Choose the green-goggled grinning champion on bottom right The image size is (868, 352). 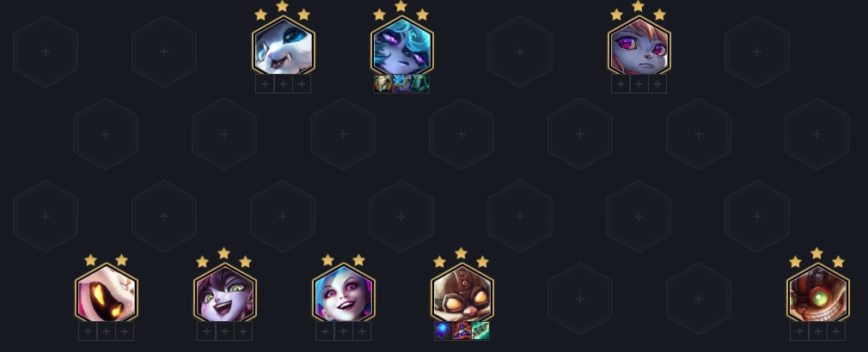click(817, 294)
